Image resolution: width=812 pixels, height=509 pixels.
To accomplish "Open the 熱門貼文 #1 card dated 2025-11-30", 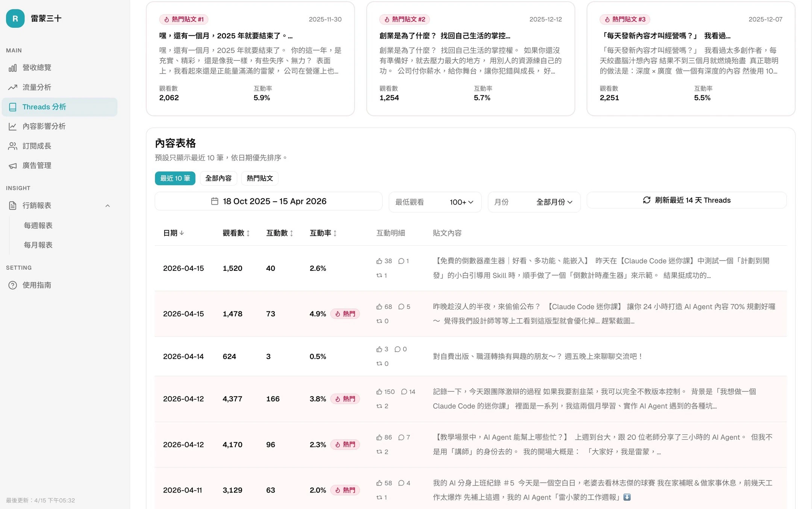I will point(250,59).
